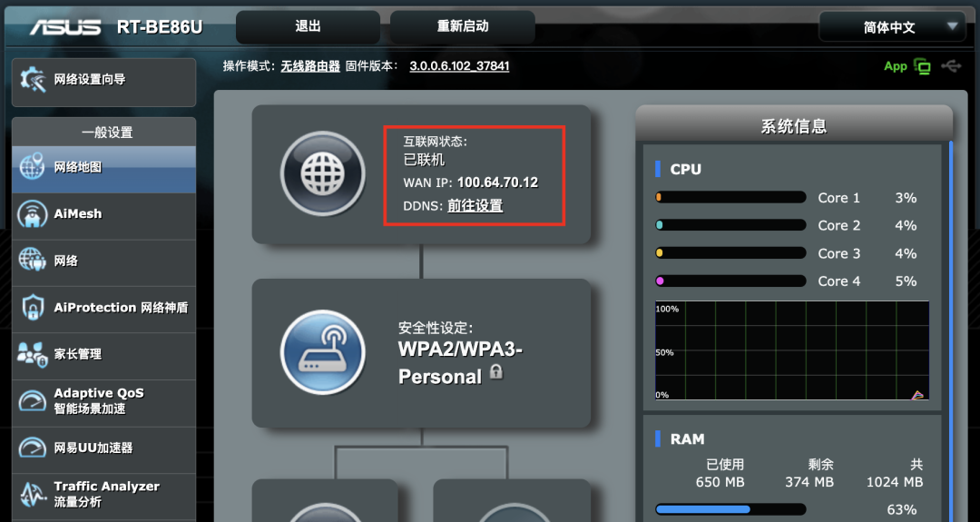
Task: Select 网易UU加速器 menu item
Action: point(103,448)
